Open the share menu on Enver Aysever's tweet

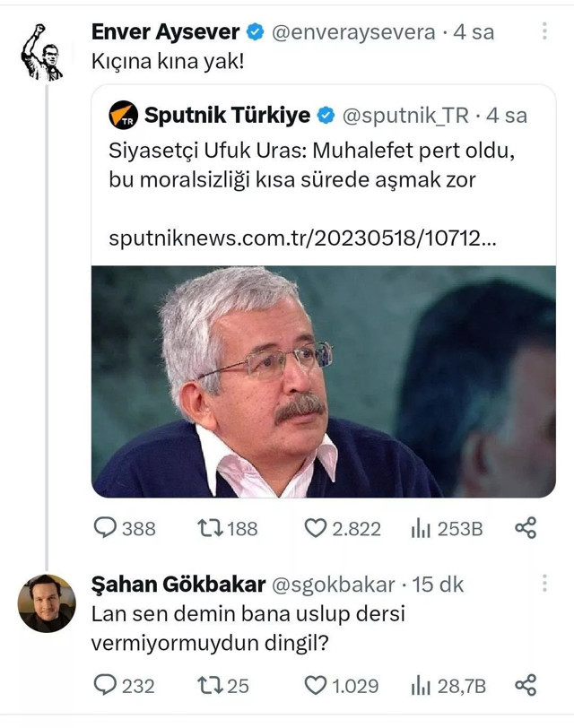tap(526, 530)
